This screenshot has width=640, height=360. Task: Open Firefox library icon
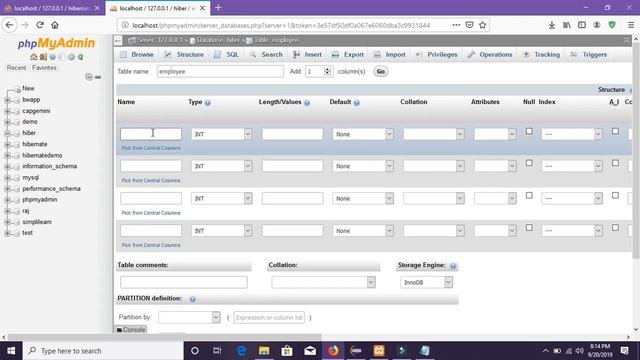567,25
